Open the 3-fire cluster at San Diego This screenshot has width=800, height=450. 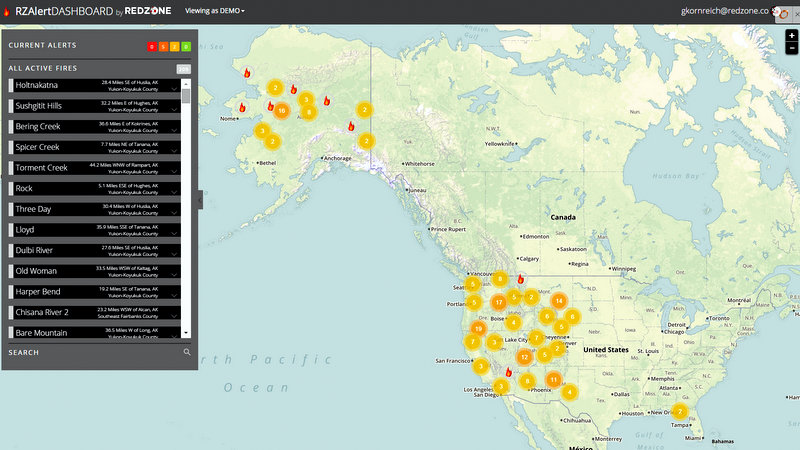point(501,386)
